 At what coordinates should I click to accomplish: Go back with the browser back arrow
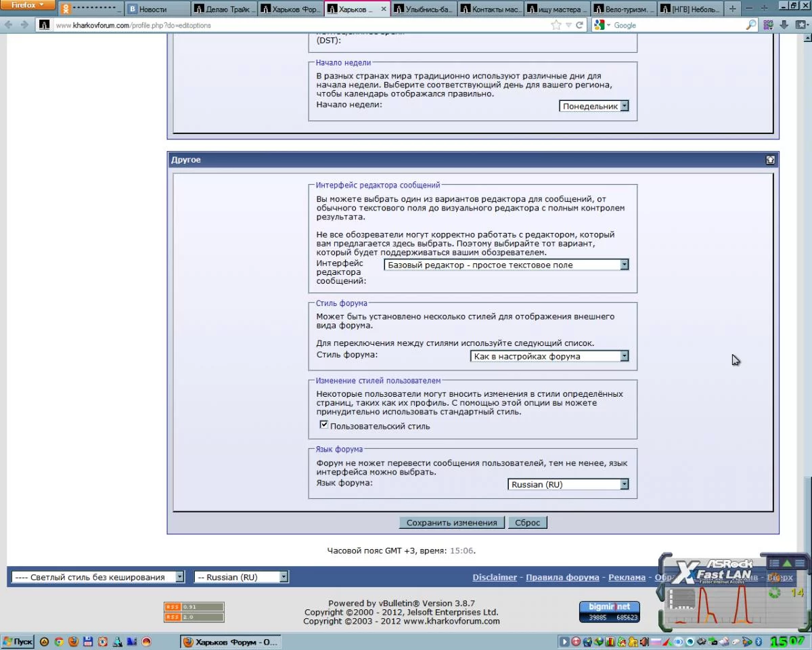[9, 25]
